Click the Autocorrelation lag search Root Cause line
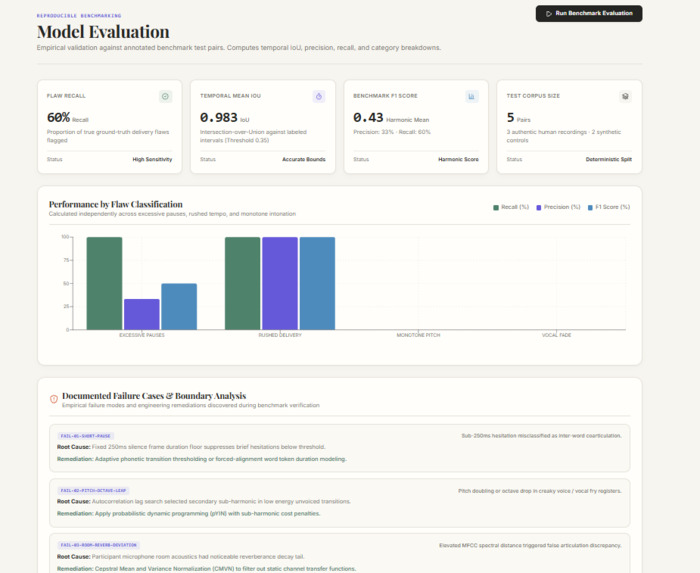700x573 pixels. [x=204, y=502]
